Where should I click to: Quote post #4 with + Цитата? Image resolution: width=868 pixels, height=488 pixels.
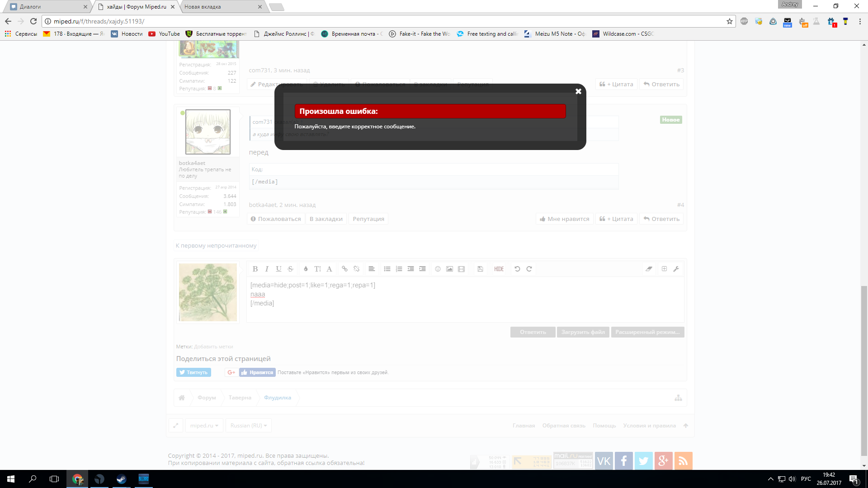(x=616, y=219)
